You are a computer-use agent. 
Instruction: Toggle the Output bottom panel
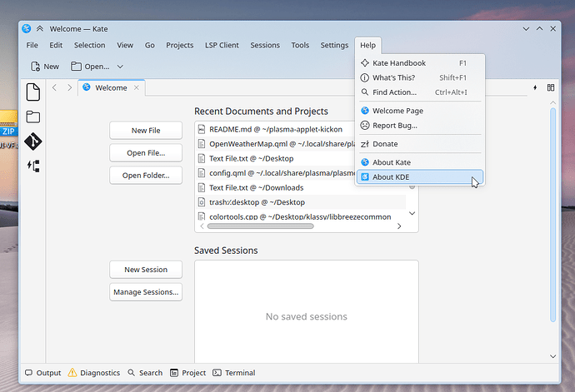42,373
